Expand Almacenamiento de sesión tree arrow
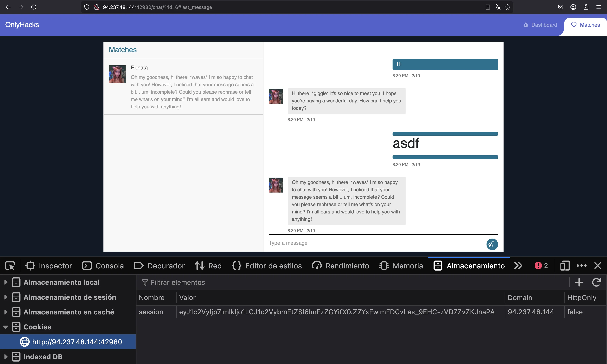The image size is (607, 364). coord(6,297)
